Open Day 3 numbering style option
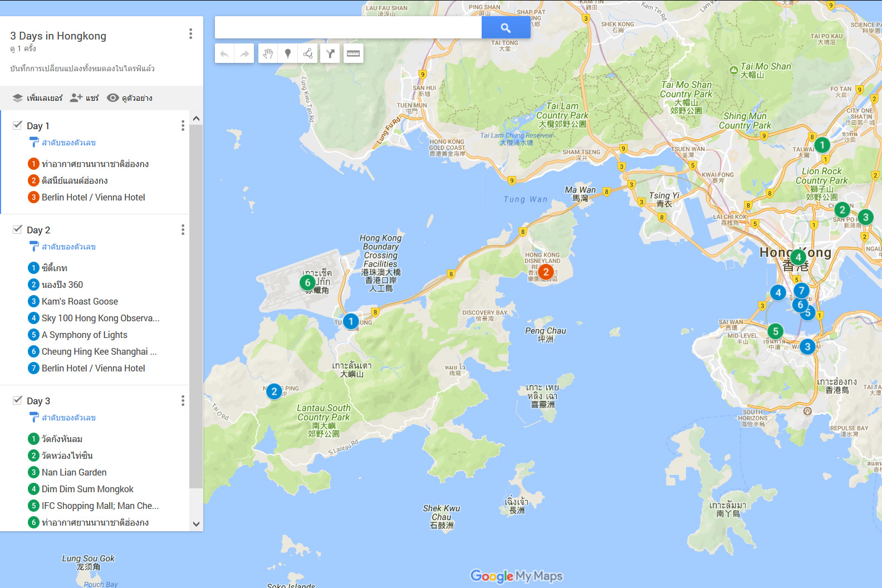The image size is (882, 588). coord(62,418)
